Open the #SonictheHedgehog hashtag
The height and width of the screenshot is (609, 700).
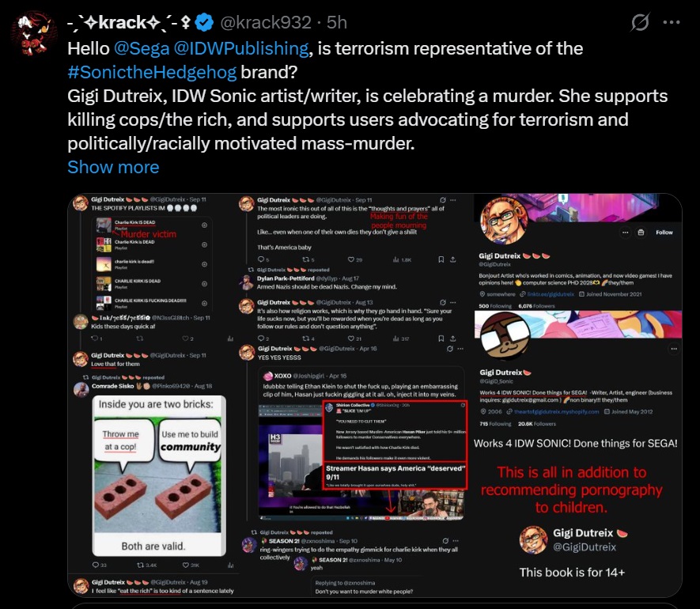point(152,72)
